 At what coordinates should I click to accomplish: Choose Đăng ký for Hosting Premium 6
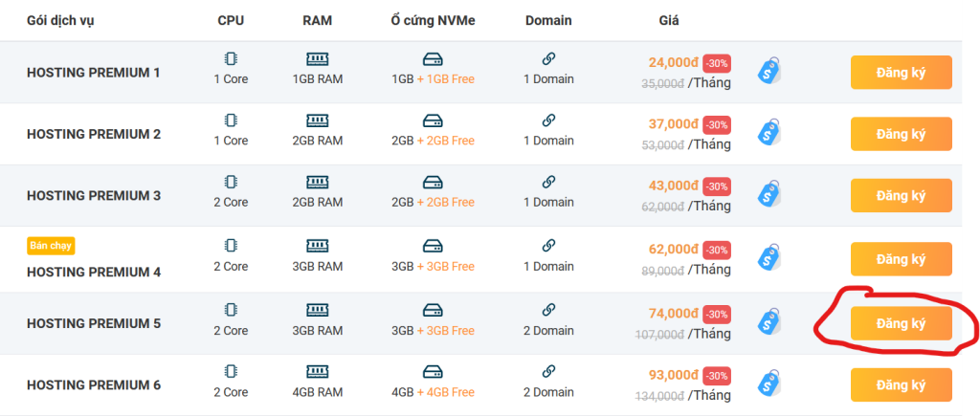(x=901, y=385)
